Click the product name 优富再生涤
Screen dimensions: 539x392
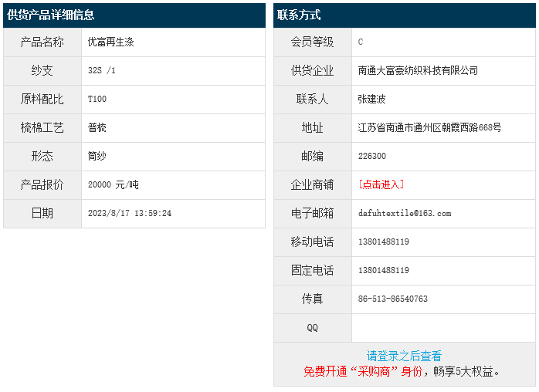pos(111,42)
